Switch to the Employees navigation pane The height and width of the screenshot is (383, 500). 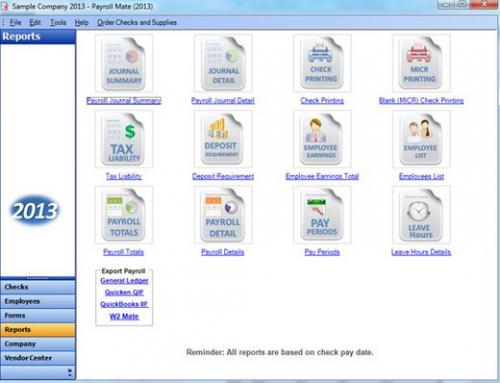click(x=38, y=301)
